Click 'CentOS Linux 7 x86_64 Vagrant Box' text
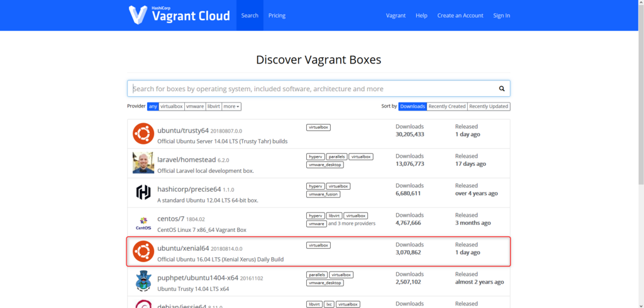Image resolution: width=644 pixels, height=308 pixels. (202, 230)
